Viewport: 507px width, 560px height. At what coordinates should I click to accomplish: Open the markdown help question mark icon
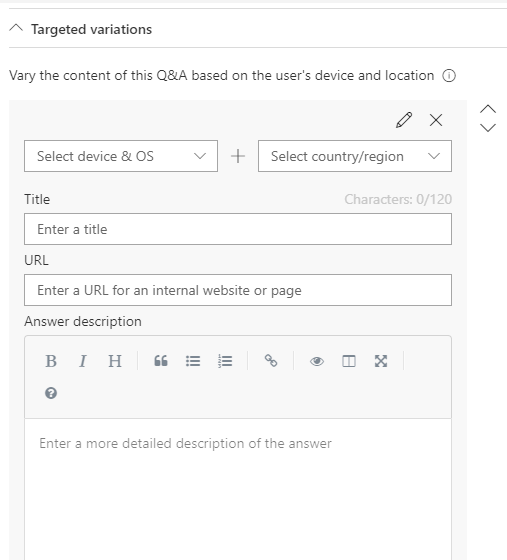51,393
